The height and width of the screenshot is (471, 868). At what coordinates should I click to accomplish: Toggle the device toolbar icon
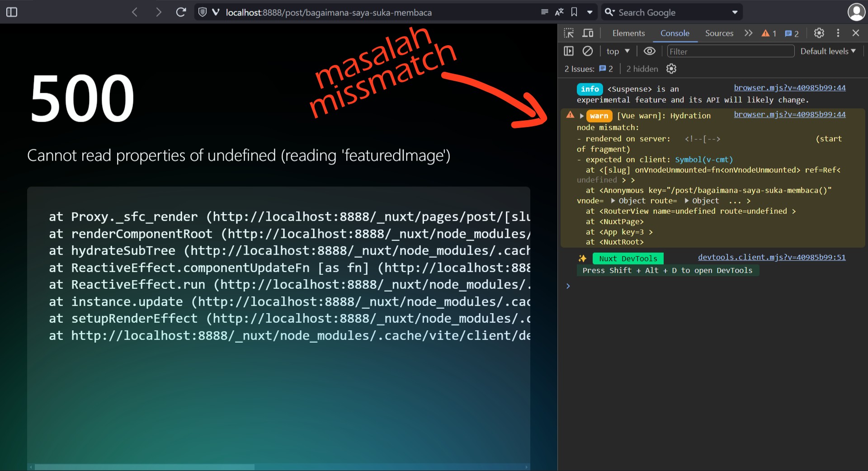(588, 33)
